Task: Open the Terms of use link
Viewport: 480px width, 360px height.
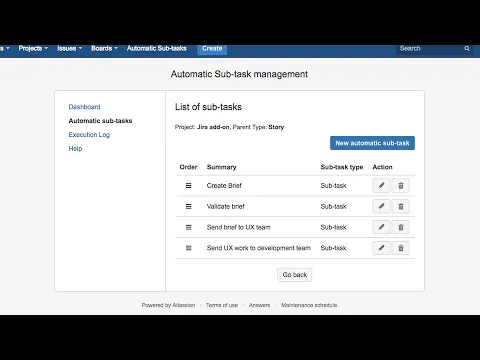Action: pos(222,305)
